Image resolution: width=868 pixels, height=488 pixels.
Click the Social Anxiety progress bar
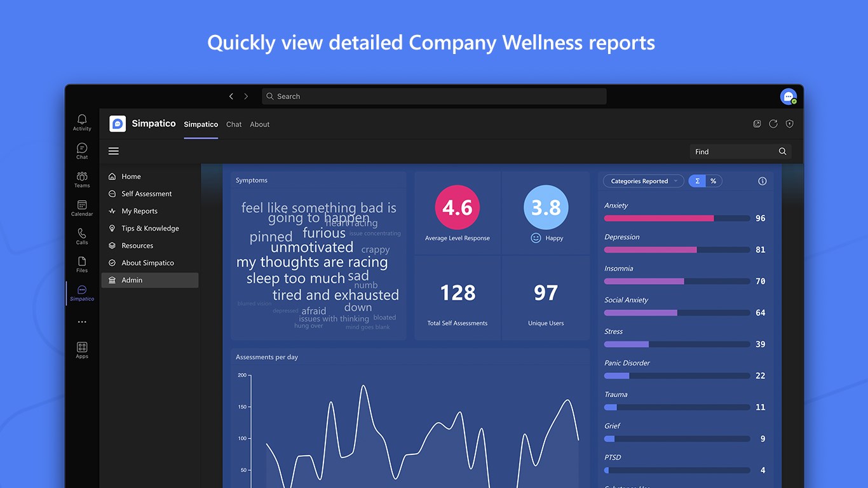pyautogui.click(x=677, y=313)
